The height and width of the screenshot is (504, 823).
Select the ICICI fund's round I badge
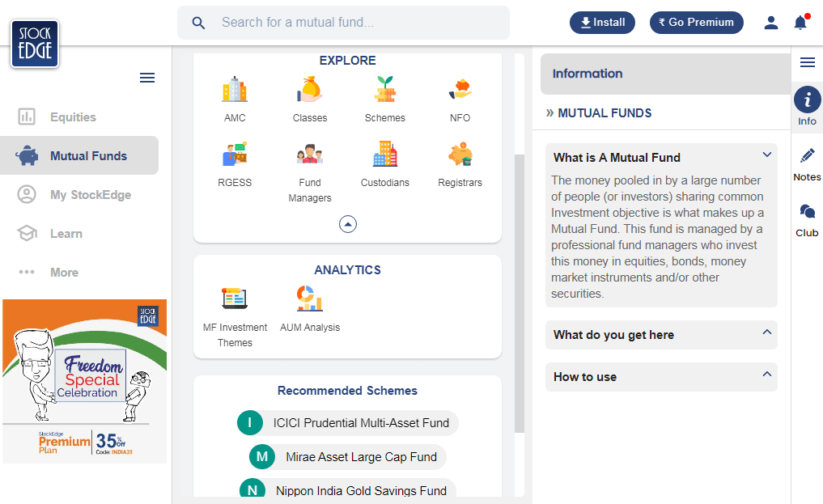click(250, 423)
